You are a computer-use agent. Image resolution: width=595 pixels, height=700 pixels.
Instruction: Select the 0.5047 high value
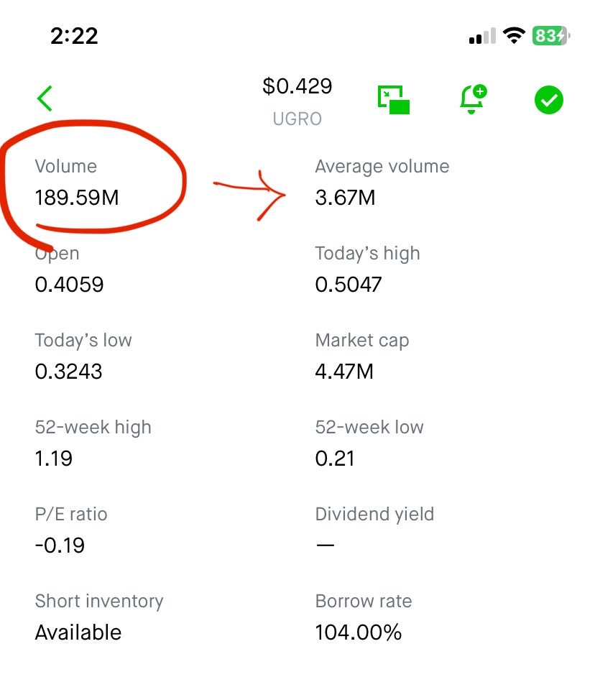pos(349,285)
